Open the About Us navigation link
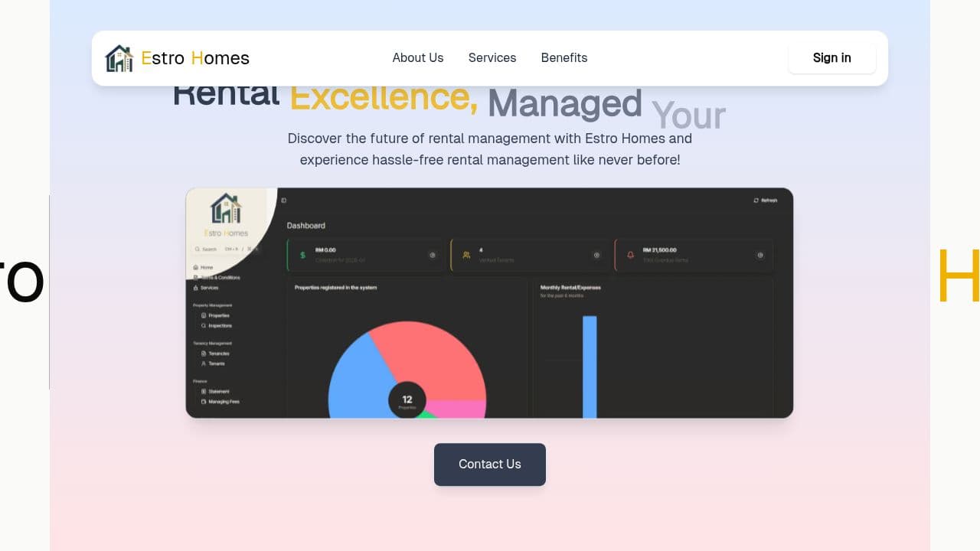The width and height of the screenshot is (980, 551). click(x=418, y=57)
